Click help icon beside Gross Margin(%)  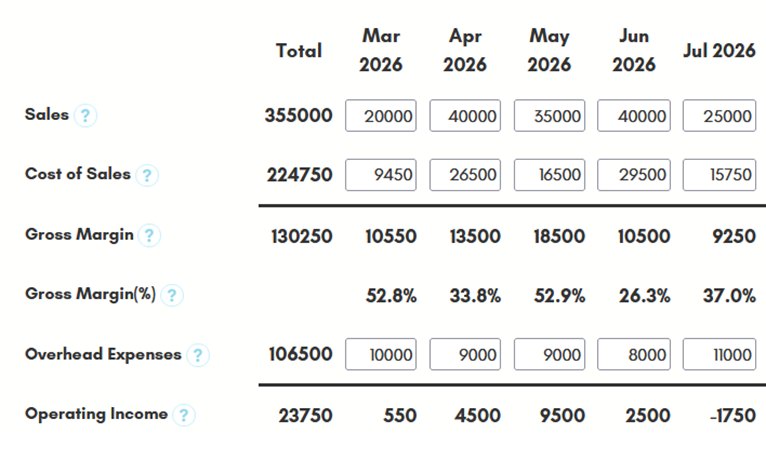[172, 295]
